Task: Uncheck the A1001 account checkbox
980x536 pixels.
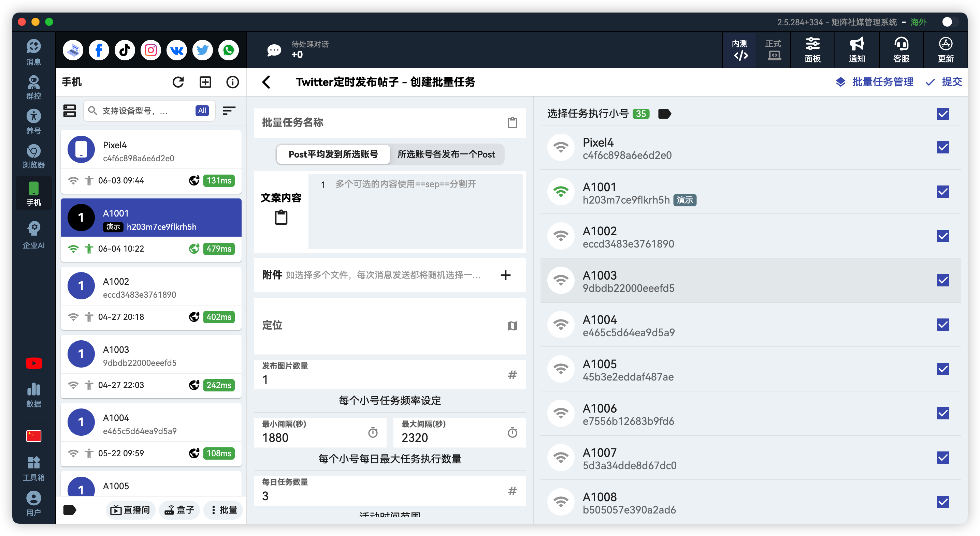Action: [x=943, y=192]
